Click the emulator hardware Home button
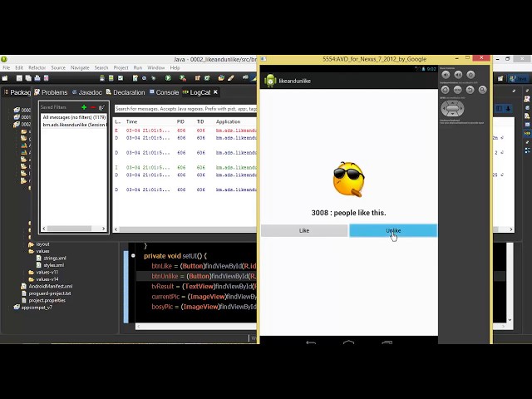Image resolution: width=532 pixels, height=399 pixels. 446,90
